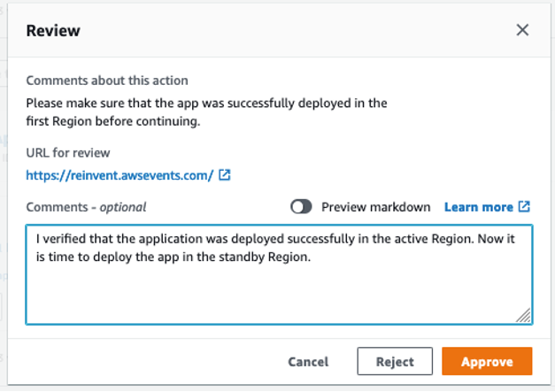Click the "URL for review" label

coord(68,153)
